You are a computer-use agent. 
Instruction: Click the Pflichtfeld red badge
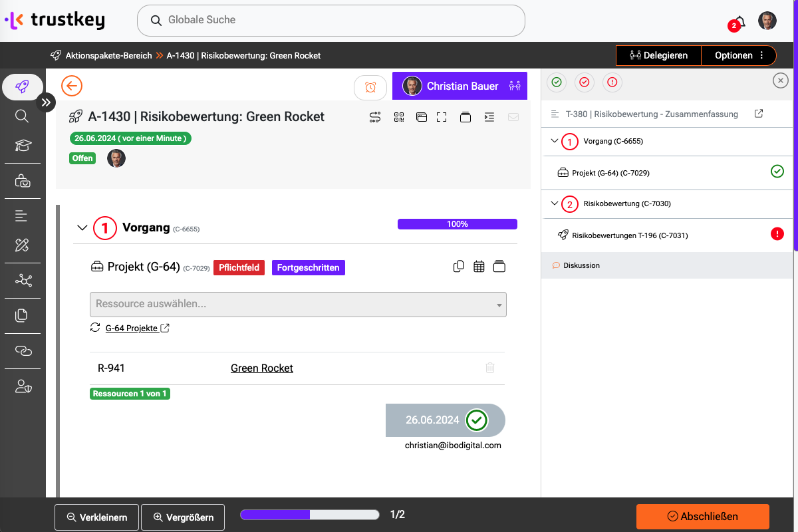coord(239,267)
